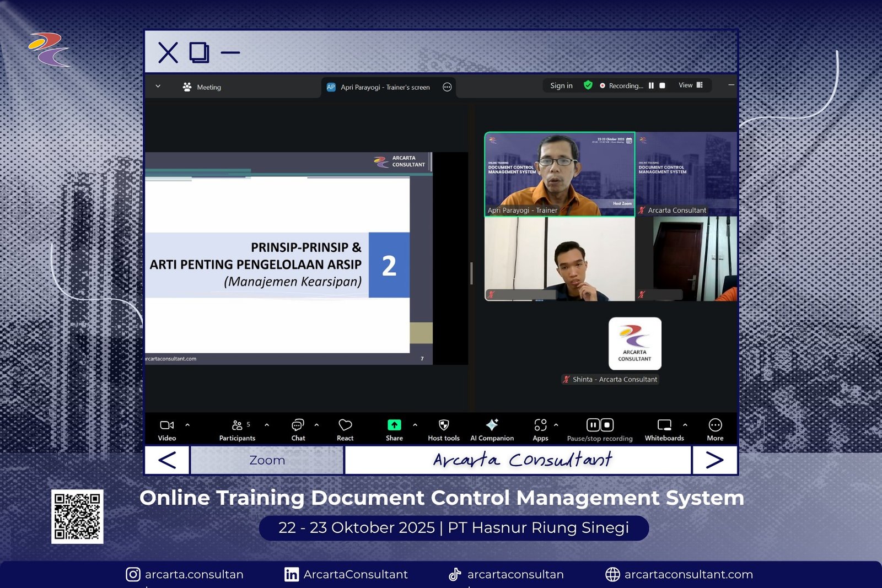Toggle Pause/stop recording control

600,425
